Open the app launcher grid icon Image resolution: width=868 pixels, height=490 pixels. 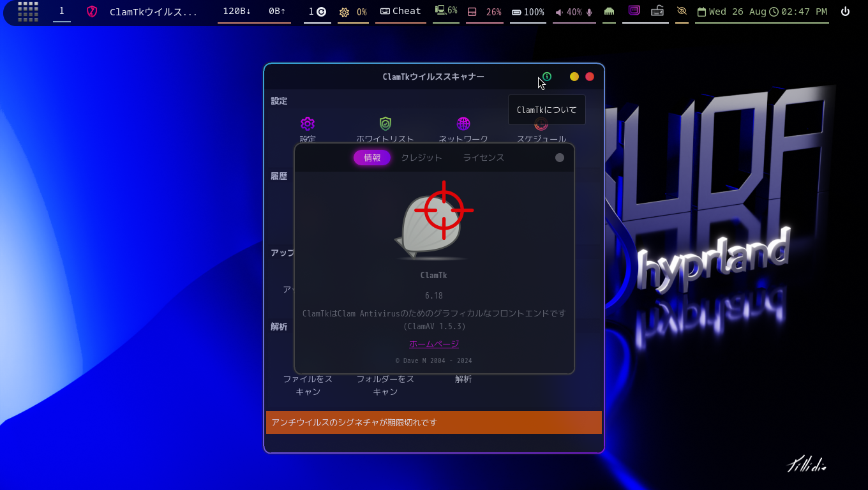[x=28, y=11]
